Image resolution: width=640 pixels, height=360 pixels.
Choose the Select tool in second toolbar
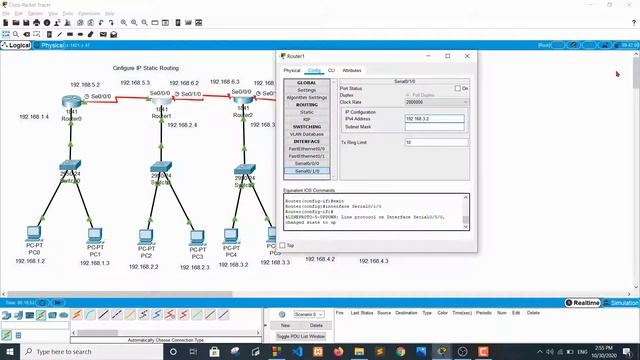[x=6, y=34]
